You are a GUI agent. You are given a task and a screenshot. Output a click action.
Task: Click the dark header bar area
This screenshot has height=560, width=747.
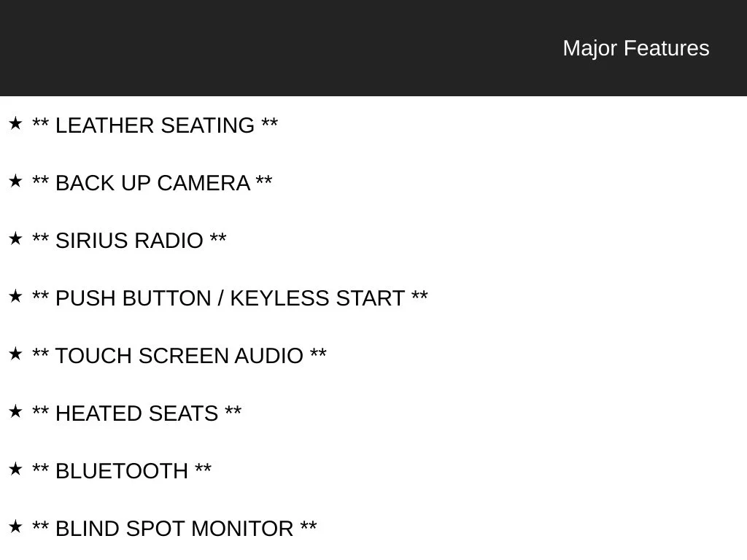coord(373,48)
